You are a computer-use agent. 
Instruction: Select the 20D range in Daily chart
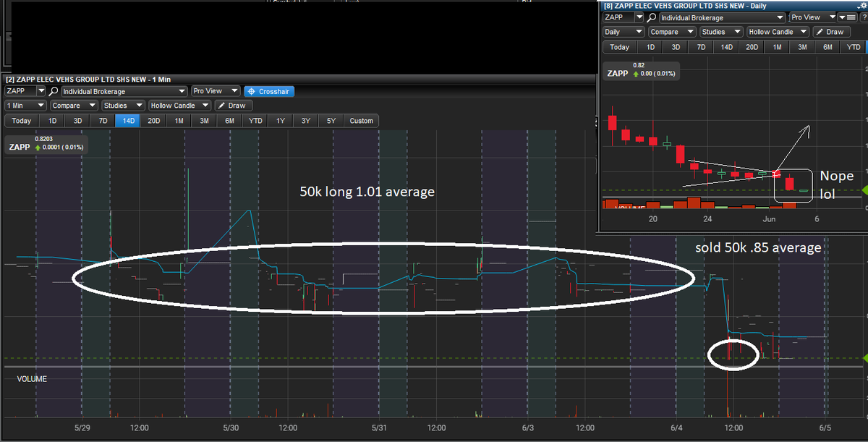click(x=752, y=47)
